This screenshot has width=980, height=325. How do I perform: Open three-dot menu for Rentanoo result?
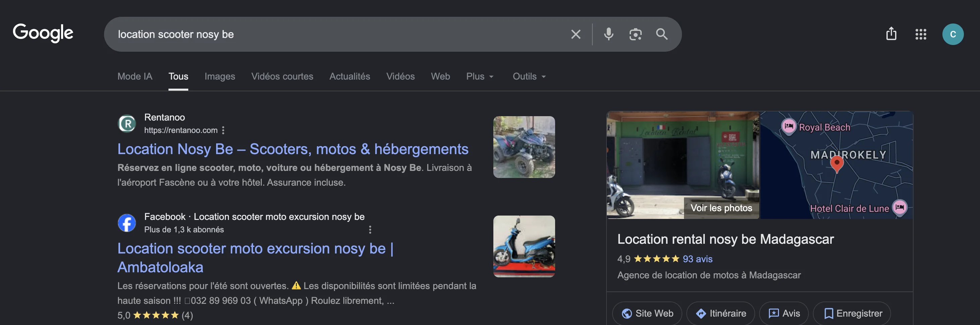[223, 130]
